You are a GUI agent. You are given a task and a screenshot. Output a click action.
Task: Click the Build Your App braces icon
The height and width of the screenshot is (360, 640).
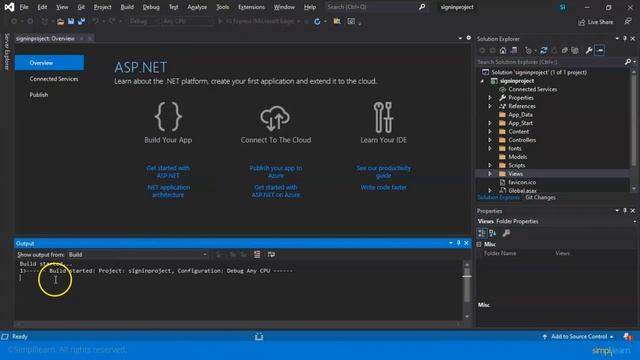[x=168, y=116]
